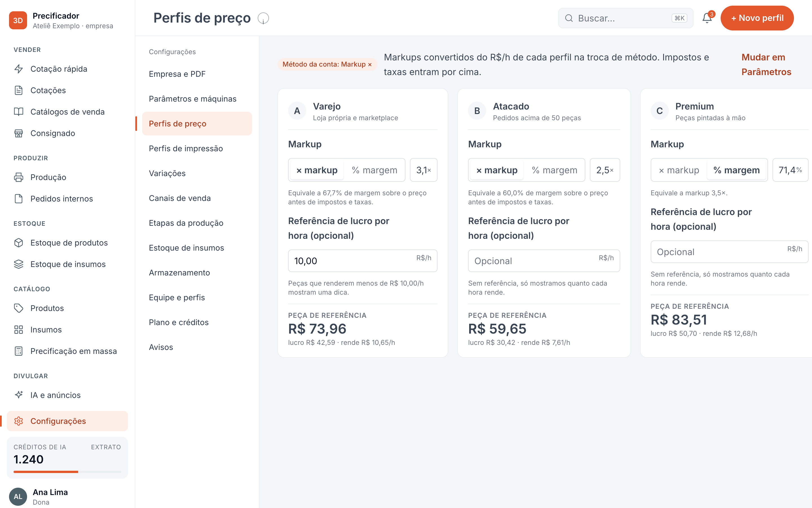Click the Ana Lima user name
This screenshot has height=508, width=812.
[50, 492]
